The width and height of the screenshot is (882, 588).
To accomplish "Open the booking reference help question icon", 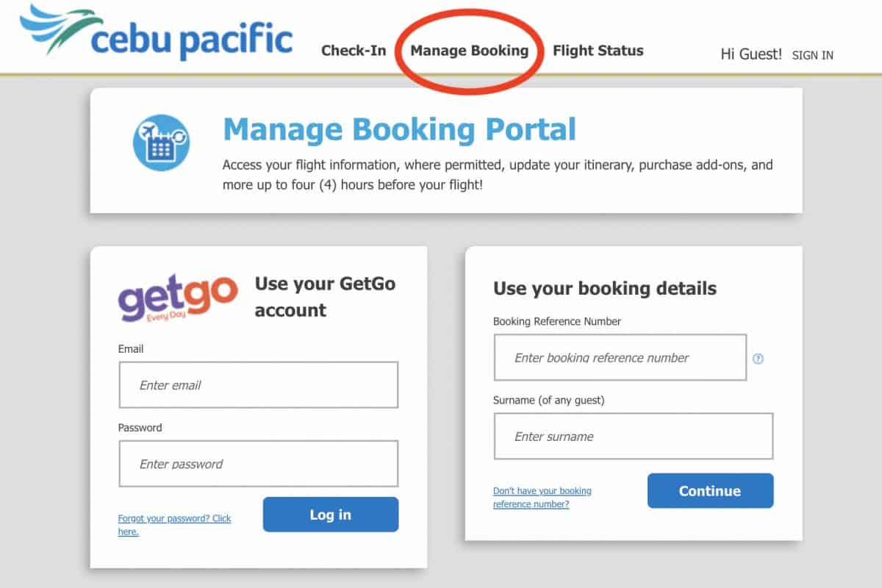I will (x=759, y=359).
